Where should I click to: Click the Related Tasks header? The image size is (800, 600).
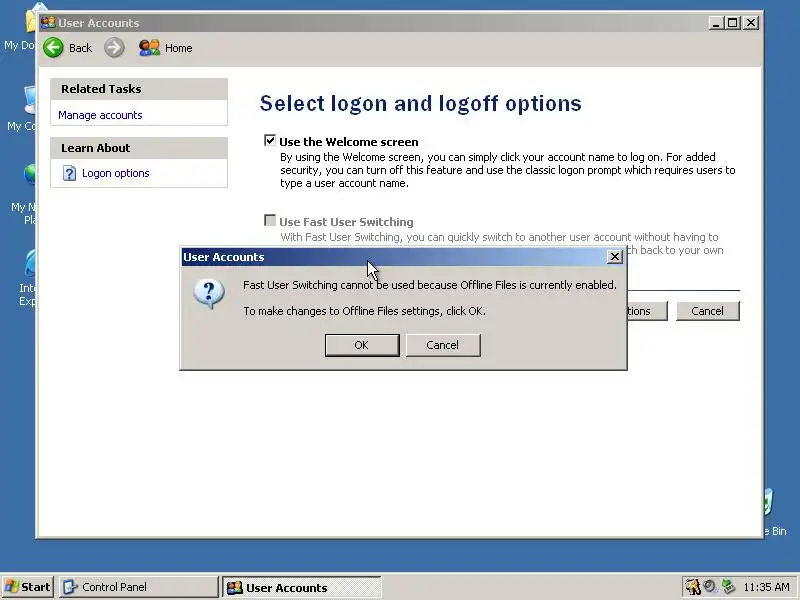pyautogui.click(x=139, y=89)
